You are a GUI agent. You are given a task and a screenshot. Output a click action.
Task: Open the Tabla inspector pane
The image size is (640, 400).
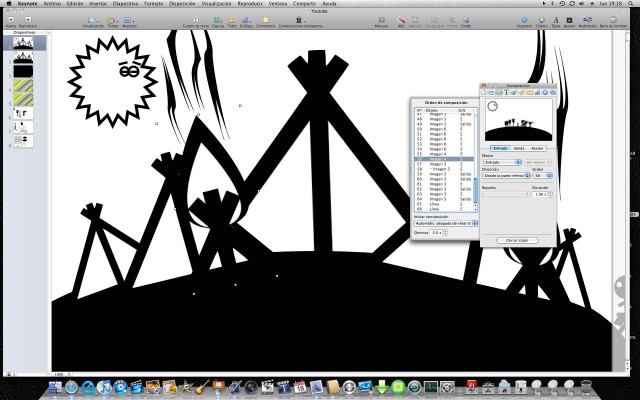530,93
